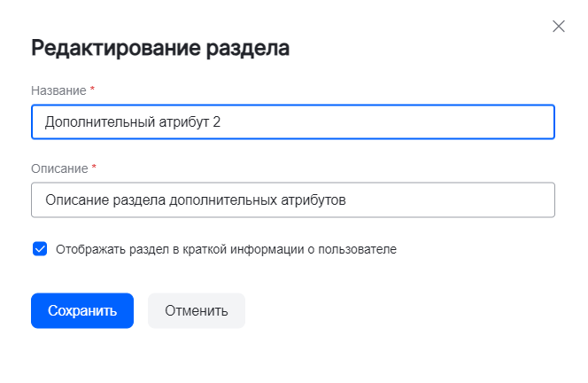Uncheck the blue checkmark box

(x=40, y=249)
